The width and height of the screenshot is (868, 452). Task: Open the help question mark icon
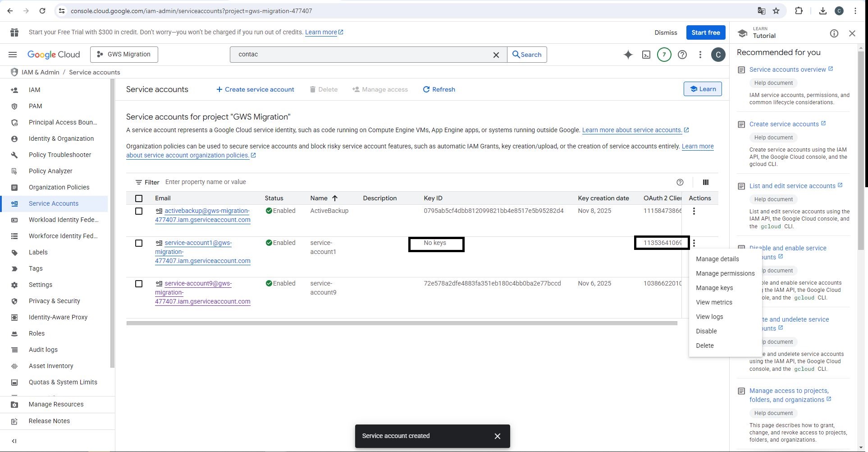click(x=682, y=55)
